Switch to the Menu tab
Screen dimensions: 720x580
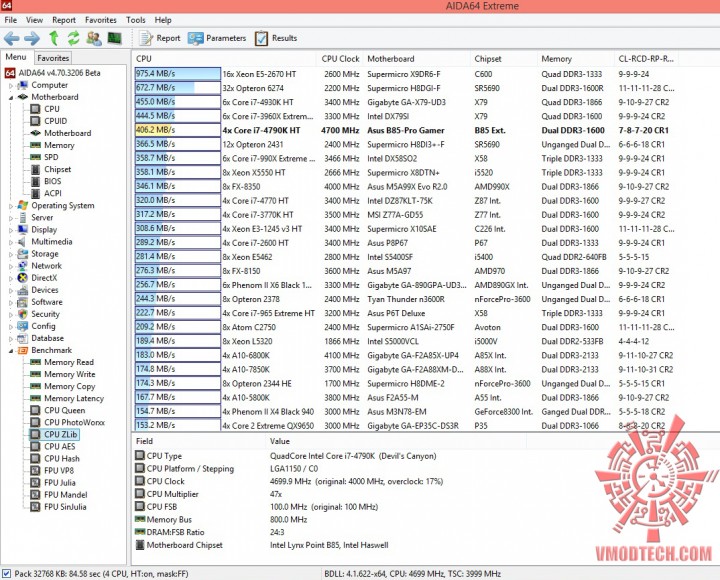(16, 57)
